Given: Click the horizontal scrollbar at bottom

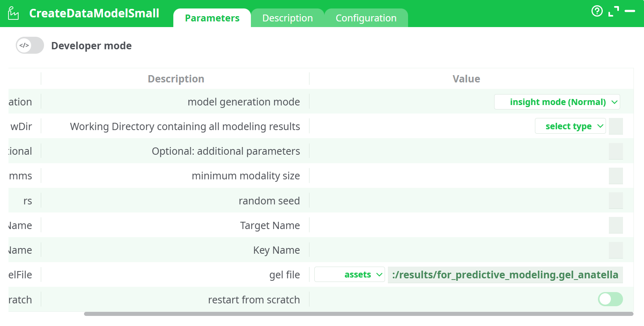Looking at the screenshot, I should (x=358, y=314).
